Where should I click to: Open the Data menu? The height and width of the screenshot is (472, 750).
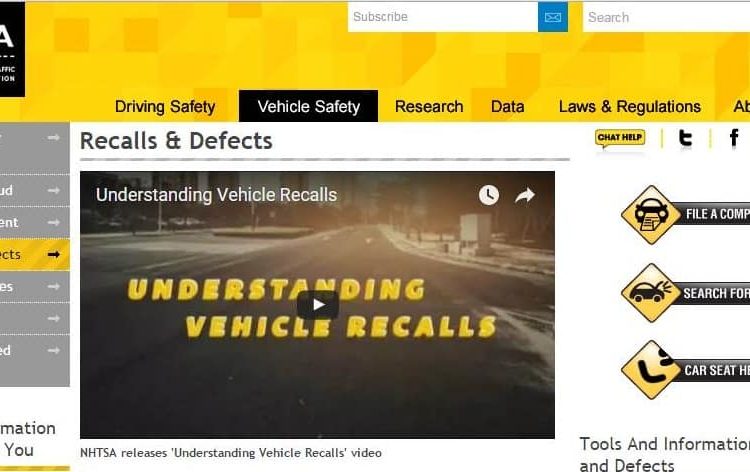(x=507, y=106)
